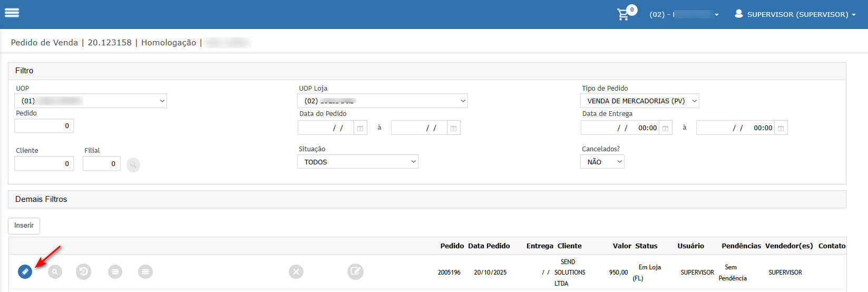Image resolution: width=868 pixels, height=292 pixels.
Task: Expand the UOP dropdown
Action: [x=91, y=101]
